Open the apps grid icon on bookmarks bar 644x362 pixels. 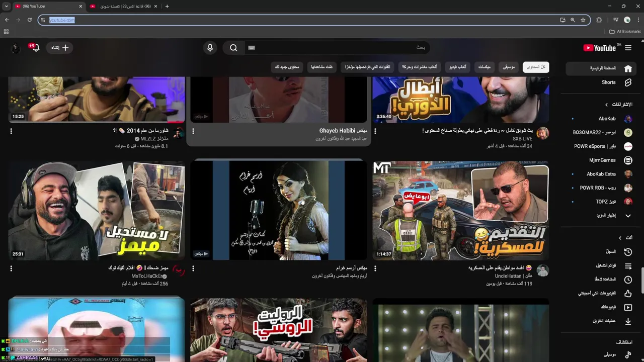click(6, 32)
